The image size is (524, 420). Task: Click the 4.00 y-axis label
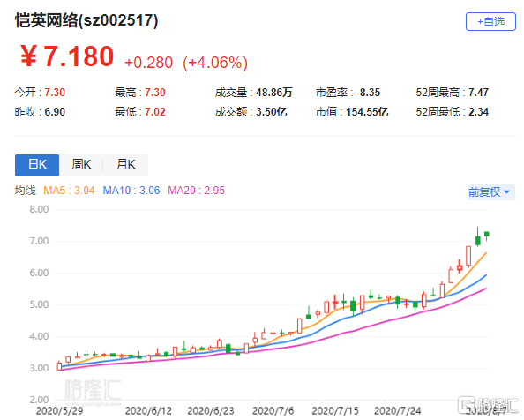tap(39, 336)
